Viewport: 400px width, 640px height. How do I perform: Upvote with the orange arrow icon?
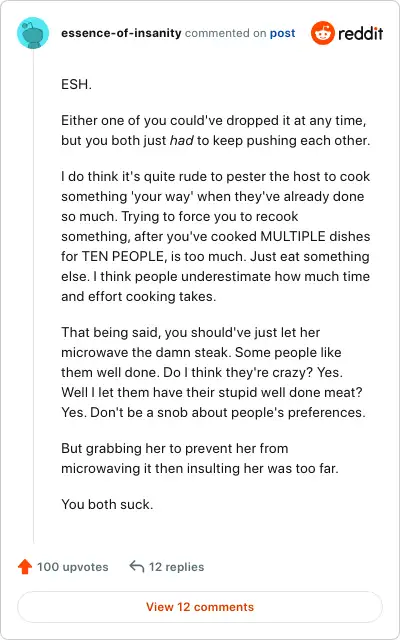coord(25,567)
